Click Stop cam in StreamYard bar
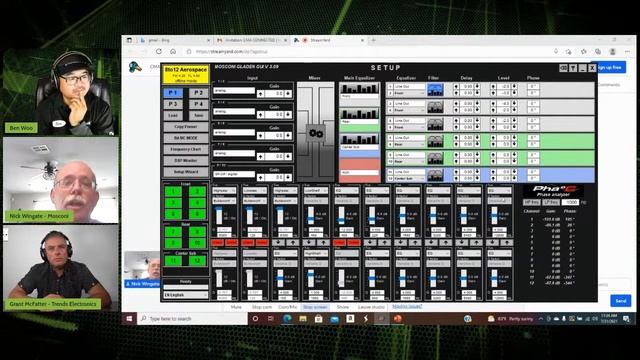 (x=262, y=307)
